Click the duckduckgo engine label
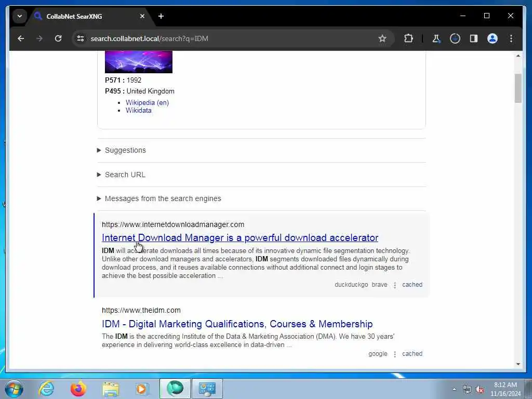This screenshot has height=399, width=532. point(351,285)
